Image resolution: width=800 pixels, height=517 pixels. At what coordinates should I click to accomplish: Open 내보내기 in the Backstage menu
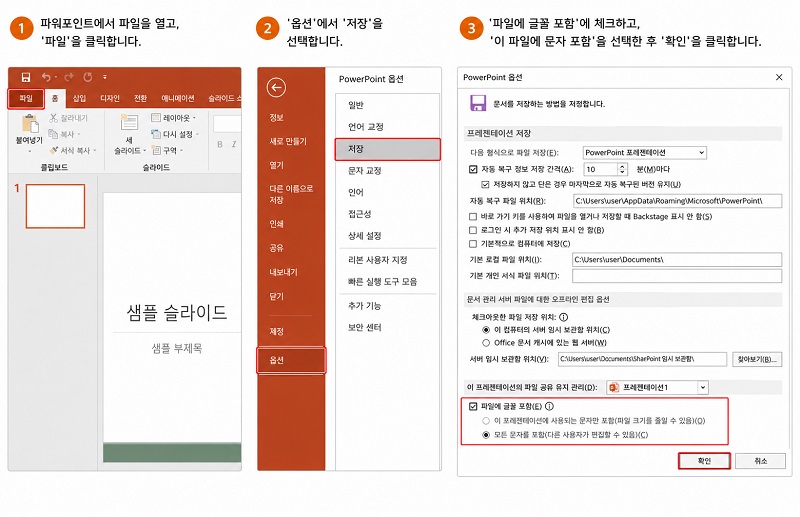[283, 272]
